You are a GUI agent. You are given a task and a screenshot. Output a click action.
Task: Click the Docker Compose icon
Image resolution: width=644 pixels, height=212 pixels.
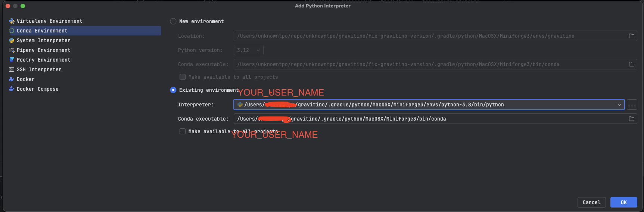(x=12, y=89)
